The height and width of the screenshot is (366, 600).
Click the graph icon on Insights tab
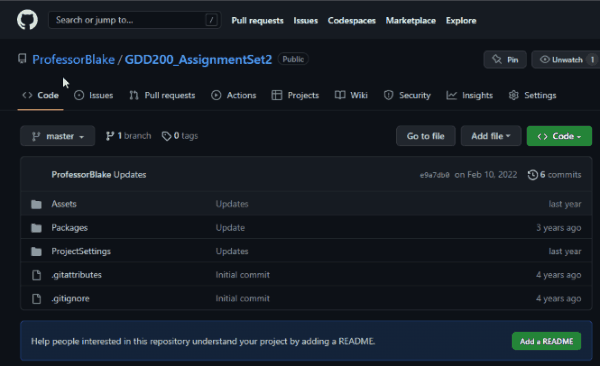452,95
